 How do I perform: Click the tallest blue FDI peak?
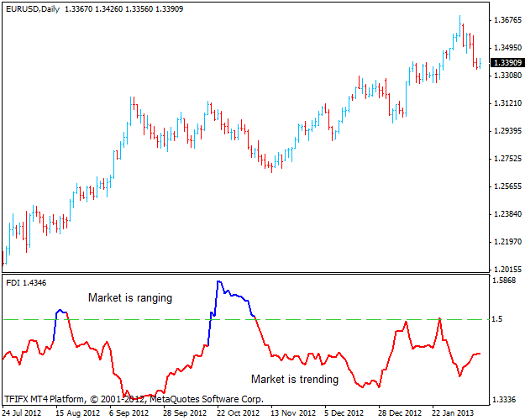pyautogui.click(x=218, y=282)
